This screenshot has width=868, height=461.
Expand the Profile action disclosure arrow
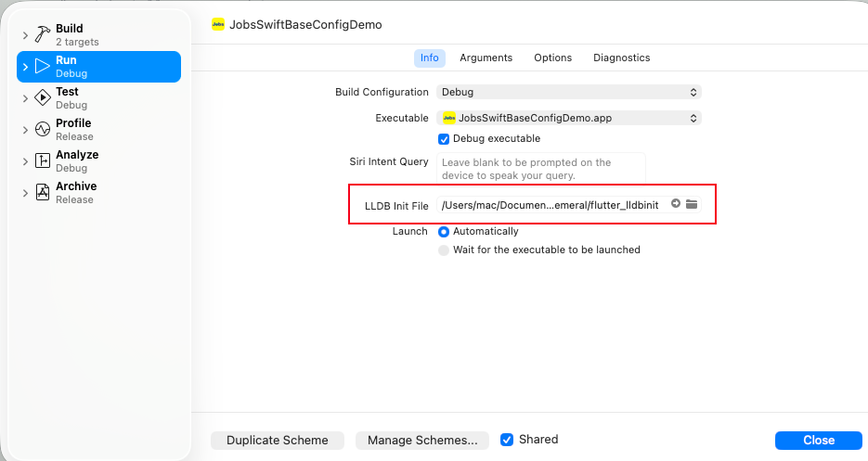(x=25, y=130)
